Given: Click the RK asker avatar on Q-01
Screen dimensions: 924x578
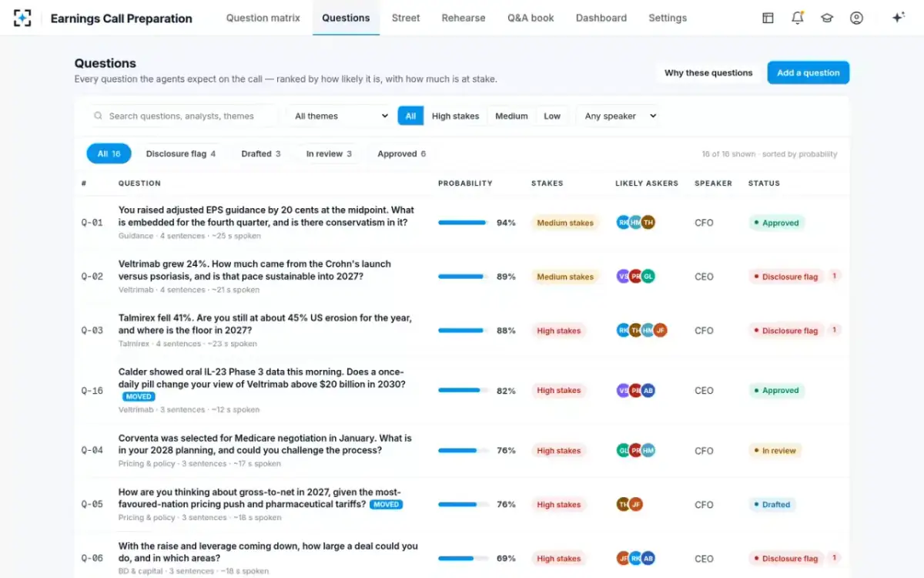Looking at the screenshot, I should click(x=624, y=223).
